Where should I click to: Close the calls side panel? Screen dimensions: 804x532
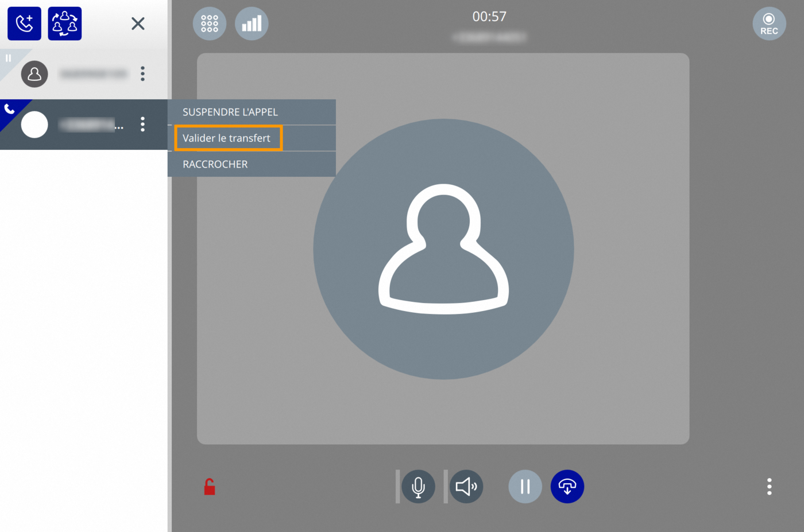(x=138, y=24)
